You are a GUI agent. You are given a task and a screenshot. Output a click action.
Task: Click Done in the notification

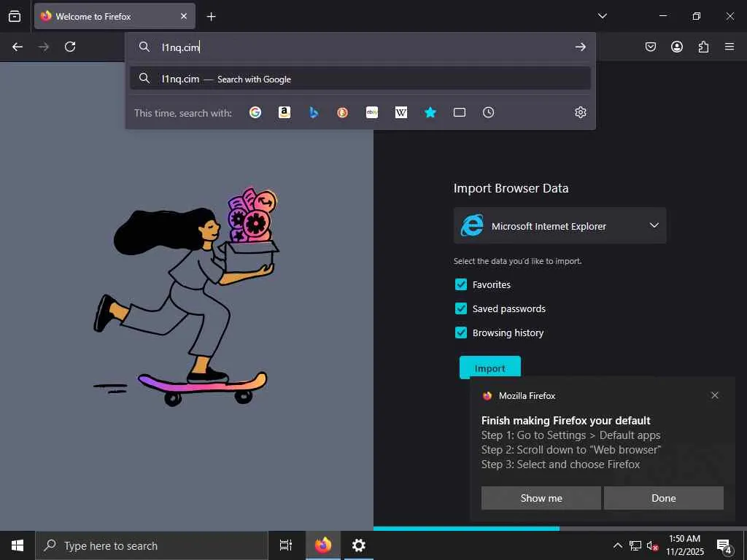(x=664, y=498)
